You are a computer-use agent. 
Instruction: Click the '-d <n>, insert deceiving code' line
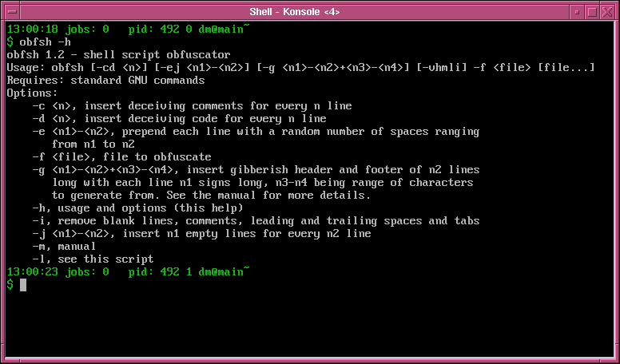pyautogui.click(x=180, y=119)
